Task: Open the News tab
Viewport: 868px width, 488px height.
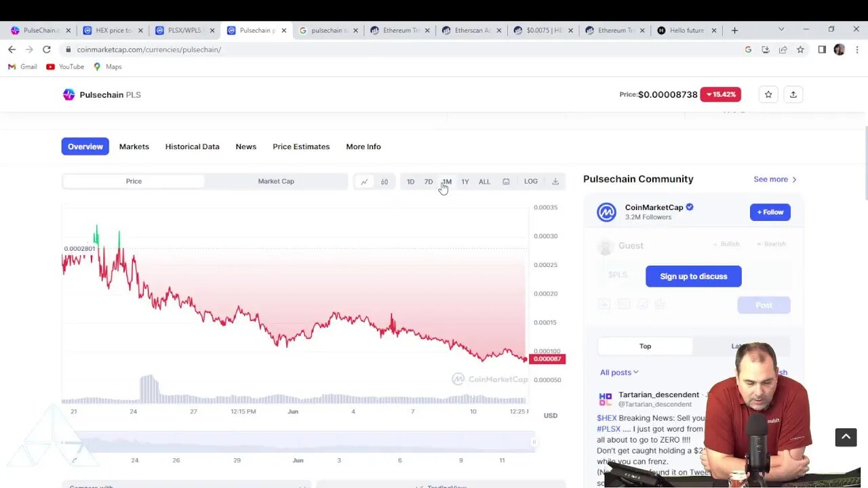Action: [x=246, y=146]
